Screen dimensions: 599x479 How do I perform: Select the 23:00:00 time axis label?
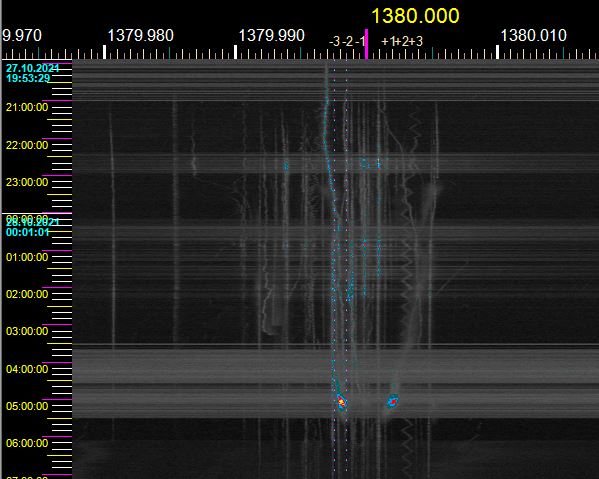point(27,182)
